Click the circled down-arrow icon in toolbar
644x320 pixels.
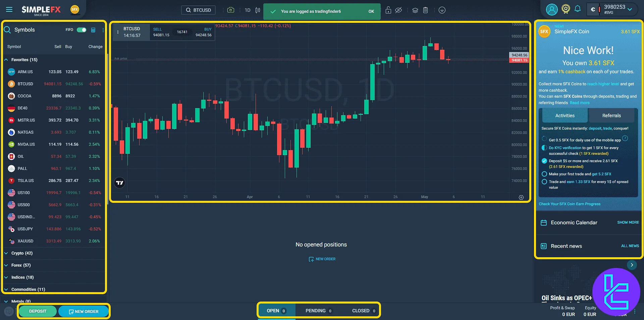442,10
